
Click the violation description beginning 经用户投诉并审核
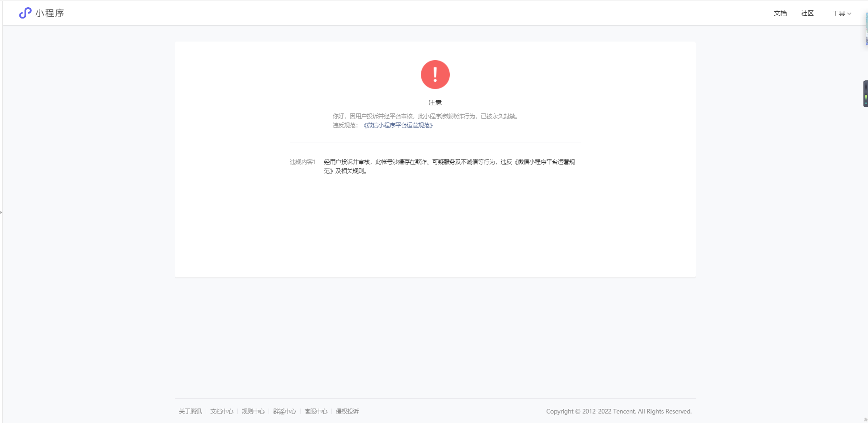(x=449, y=166)
